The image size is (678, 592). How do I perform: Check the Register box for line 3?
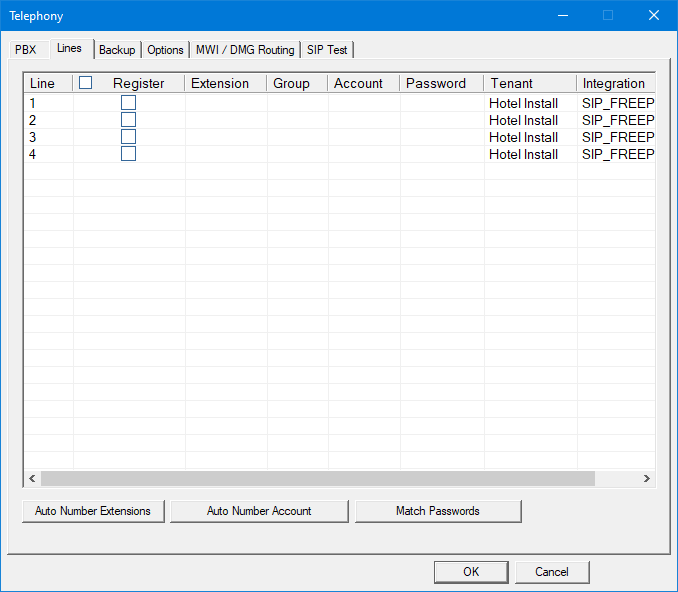[x=128, y=137]
